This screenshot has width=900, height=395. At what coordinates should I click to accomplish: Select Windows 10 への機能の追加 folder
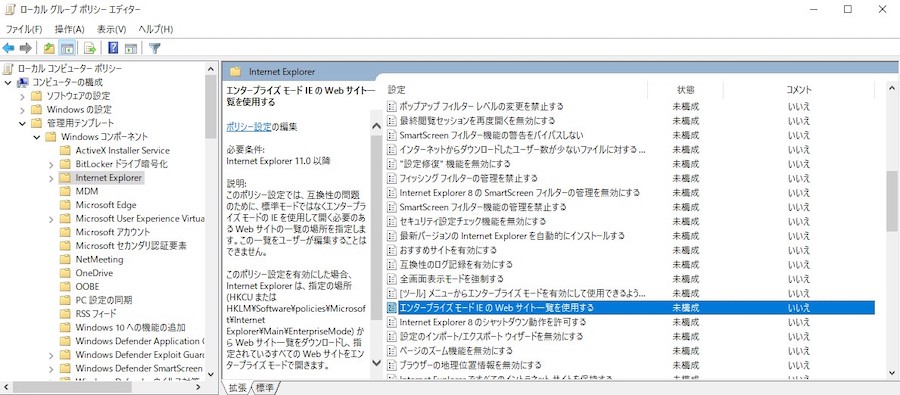[130, 327]
